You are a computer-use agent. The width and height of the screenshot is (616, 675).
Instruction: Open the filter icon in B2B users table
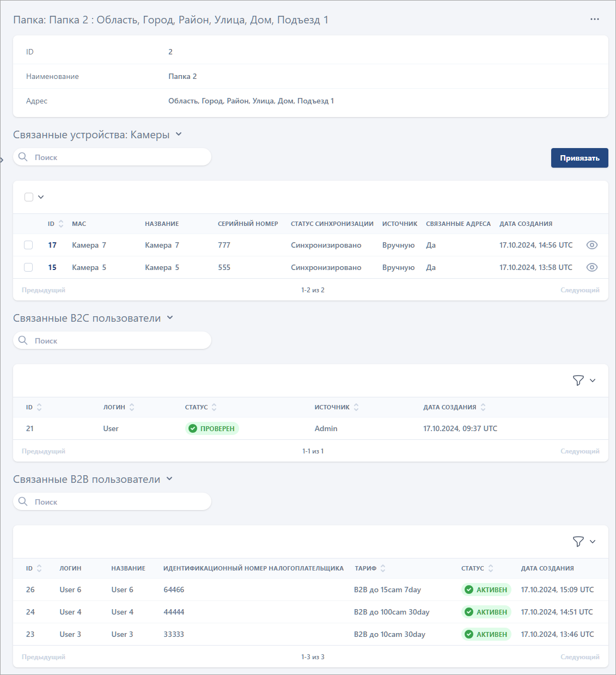coord(578,542)
